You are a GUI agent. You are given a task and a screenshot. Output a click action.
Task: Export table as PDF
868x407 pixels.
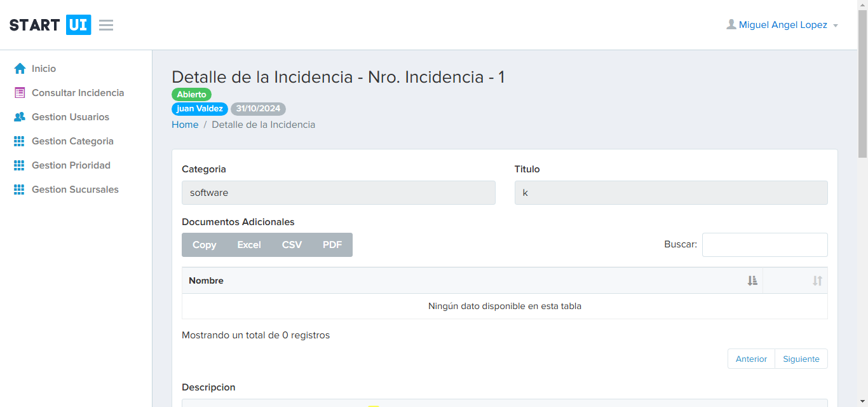332,245
